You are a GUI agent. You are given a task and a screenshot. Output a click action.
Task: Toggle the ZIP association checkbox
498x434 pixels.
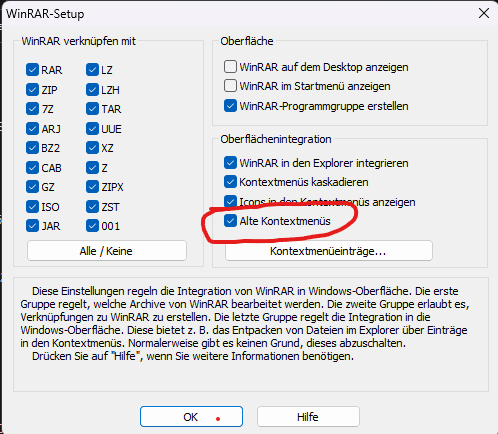pyautogui.click(x=32, y=90)
